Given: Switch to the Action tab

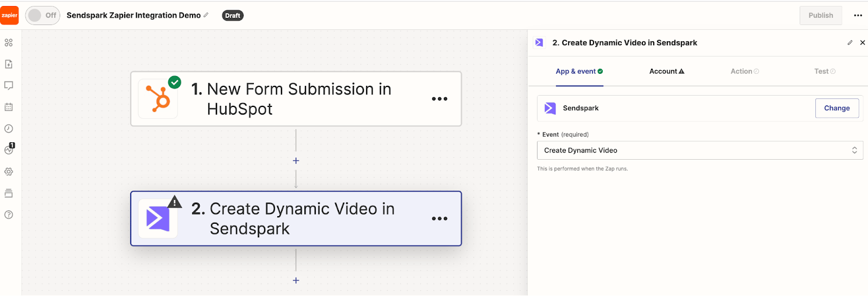Looking at the screenshot, I should pyautogui.click(x=745, y=71).
